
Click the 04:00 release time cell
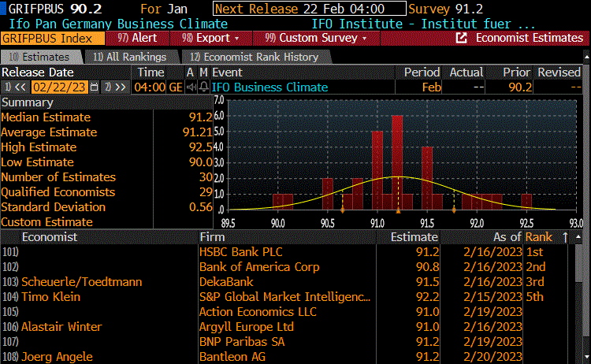coord(150,87)
